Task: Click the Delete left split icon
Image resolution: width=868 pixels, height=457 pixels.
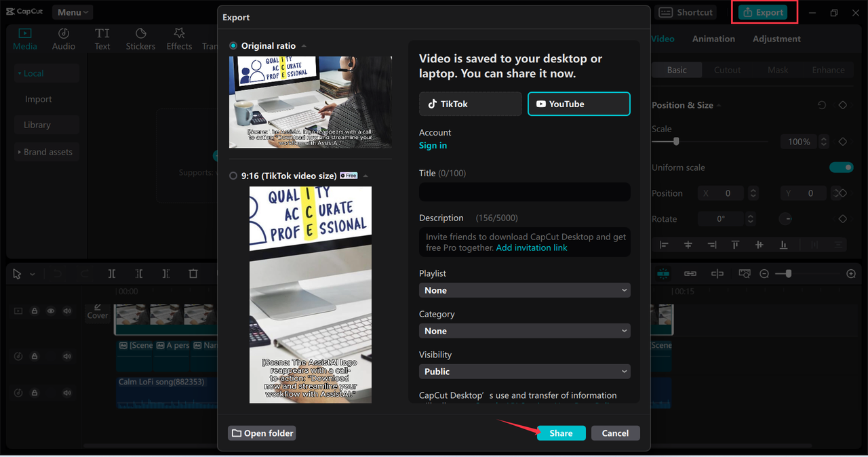Action: 139,274
